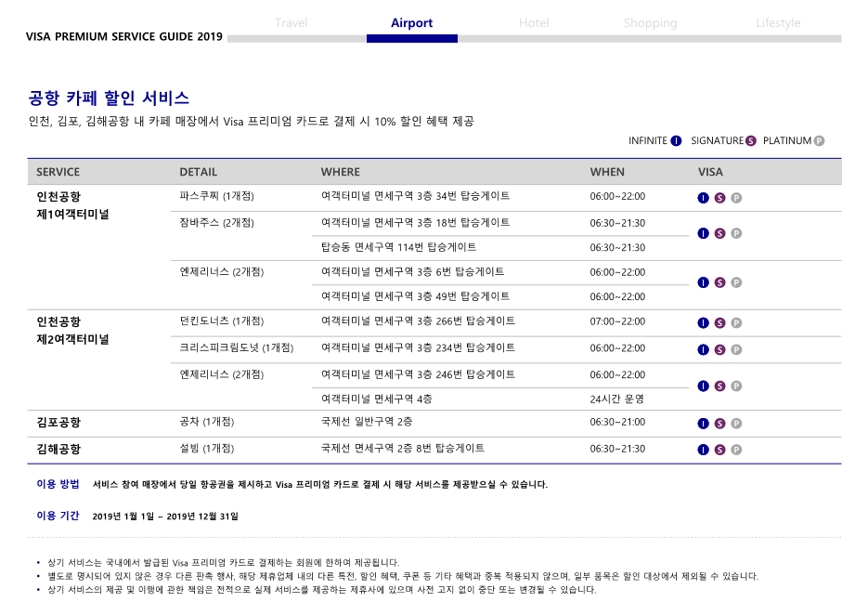The height and width of the screenshot is (615, 868).
Task: Click the 공차 (1개점) detail cell
Action: coord(206,422)
